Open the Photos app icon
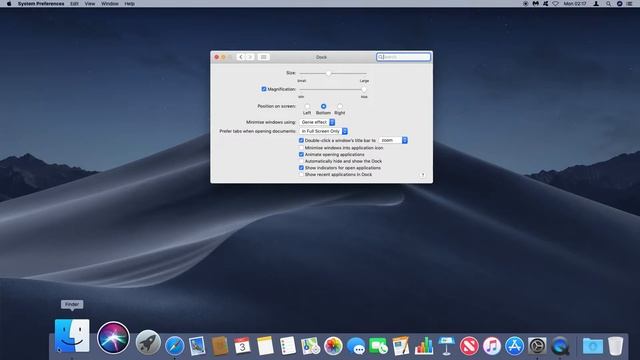This screenshot has width=640, height=360. tap(333, 346)
